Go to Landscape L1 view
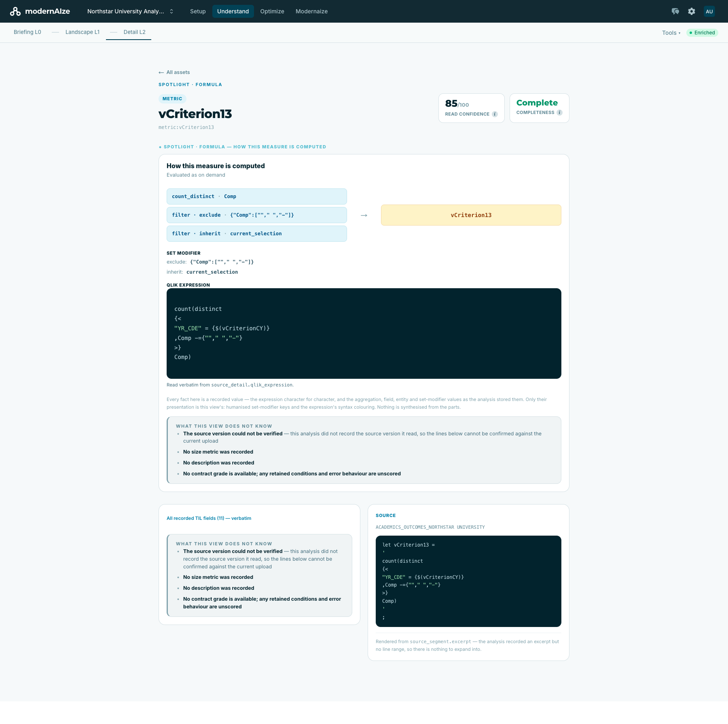Screen dimensions: 728x724 83,32
